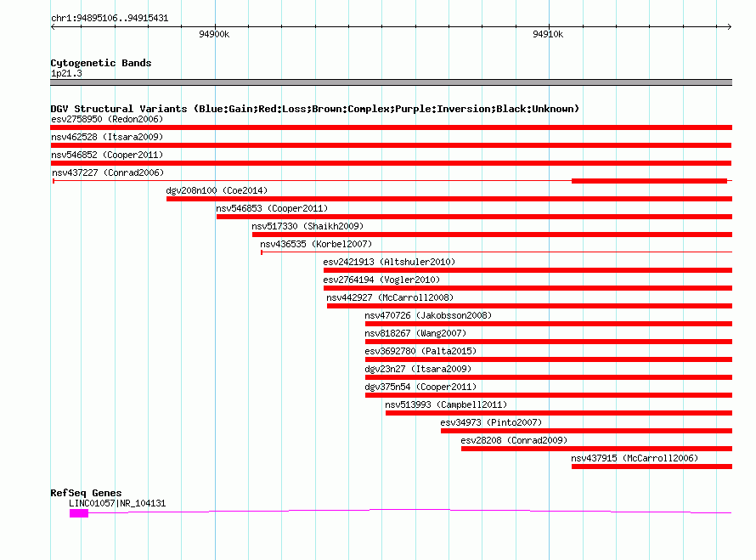Select the 1p21.3 band label
Screen dimensions: 756x560
tap(66, 73)
